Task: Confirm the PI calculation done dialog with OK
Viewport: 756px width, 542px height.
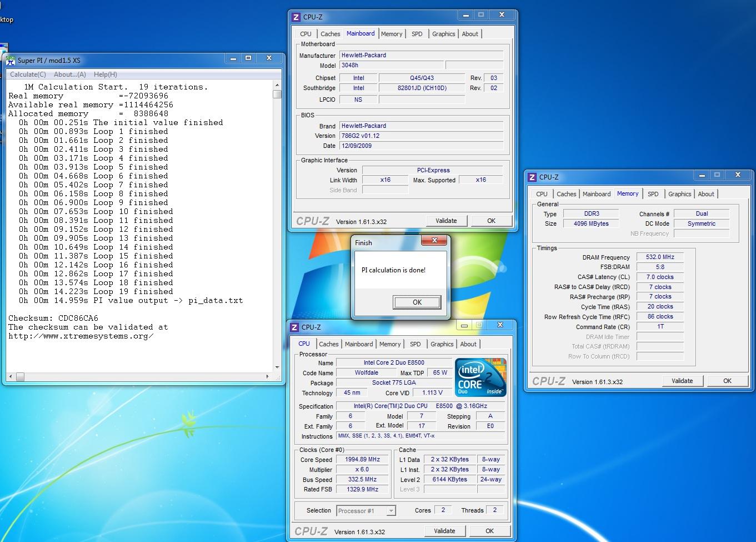Action: pos(417,302)
